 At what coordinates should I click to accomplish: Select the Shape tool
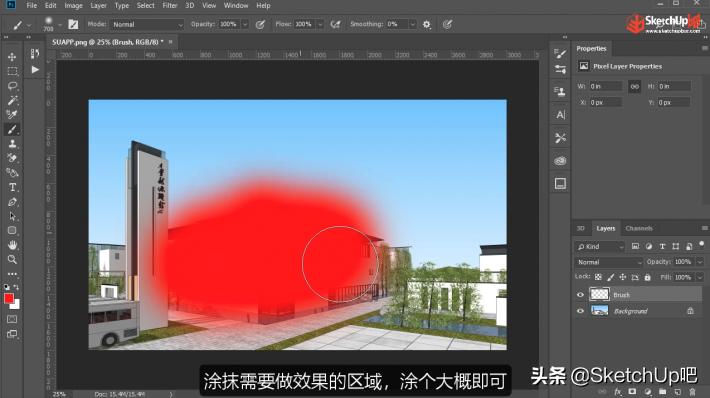click(x=12, y=230)
